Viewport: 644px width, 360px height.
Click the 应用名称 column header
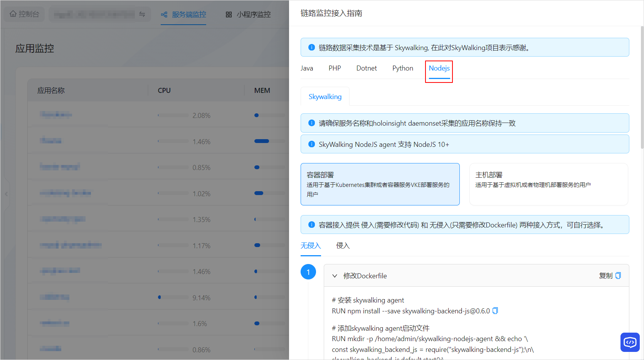51,91
